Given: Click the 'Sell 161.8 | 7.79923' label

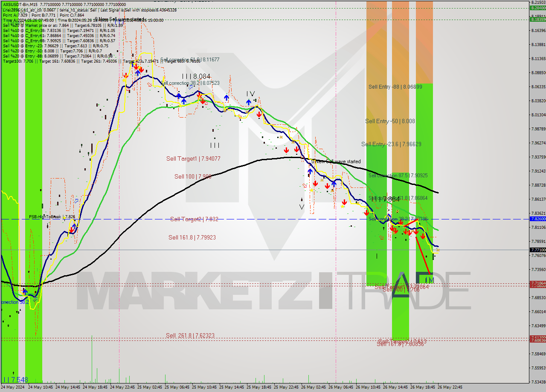Looking at the screenshot, I should click(192, 238).
